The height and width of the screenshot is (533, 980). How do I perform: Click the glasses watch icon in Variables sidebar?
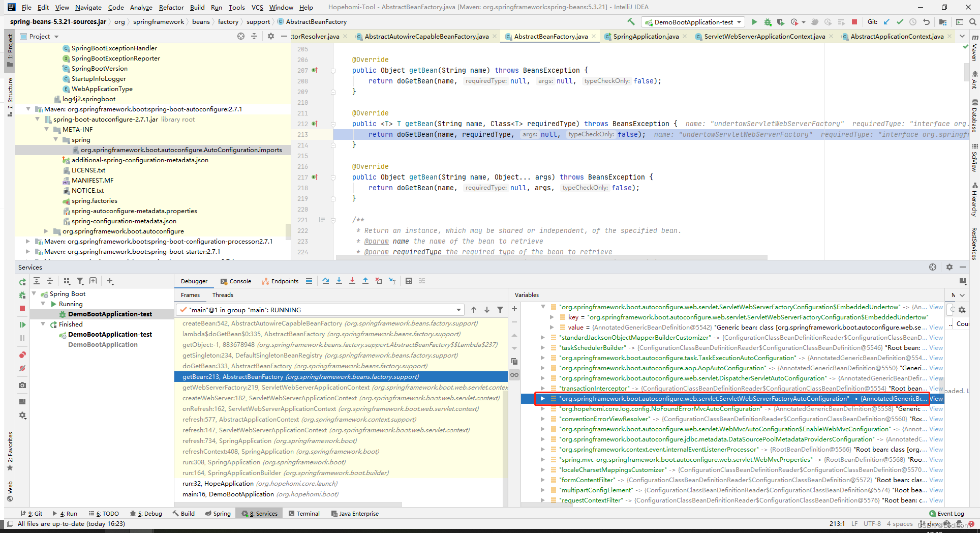coord(514,375)
